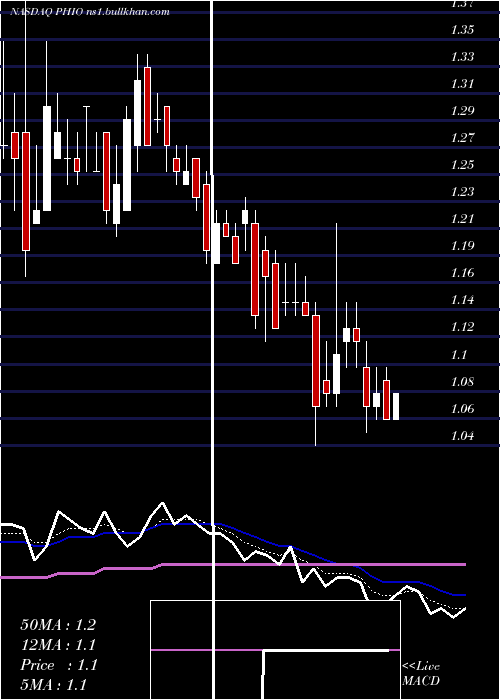Click the 1.16 price axis label
The height and width of the screenshot is (700, 500).
click(x=462, y=273)
